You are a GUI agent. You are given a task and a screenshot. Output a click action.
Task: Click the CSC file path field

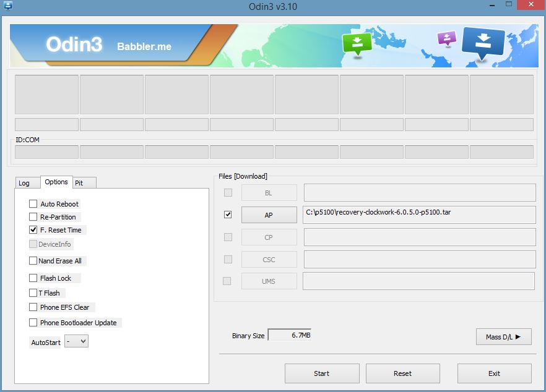420,260
